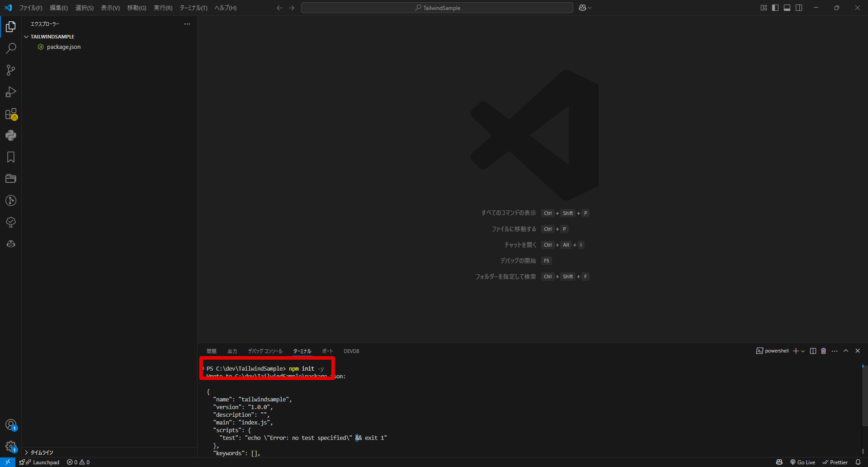This screenshot has height=467, width=868.
Task: Show errors and warnings count in status bar
Action: [78, 462]
